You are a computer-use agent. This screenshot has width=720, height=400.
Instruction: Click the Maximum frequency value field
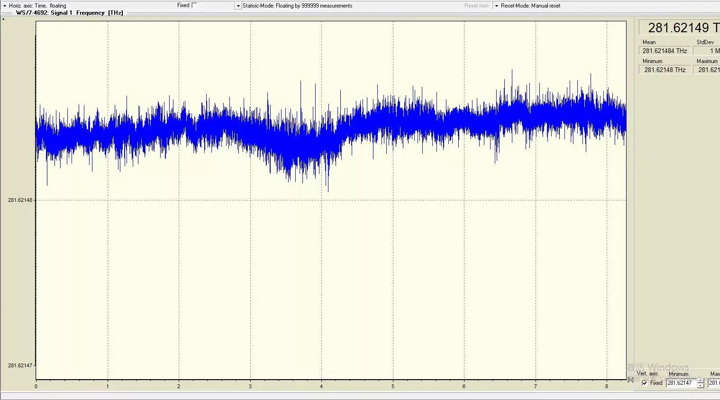coord(708,70)
